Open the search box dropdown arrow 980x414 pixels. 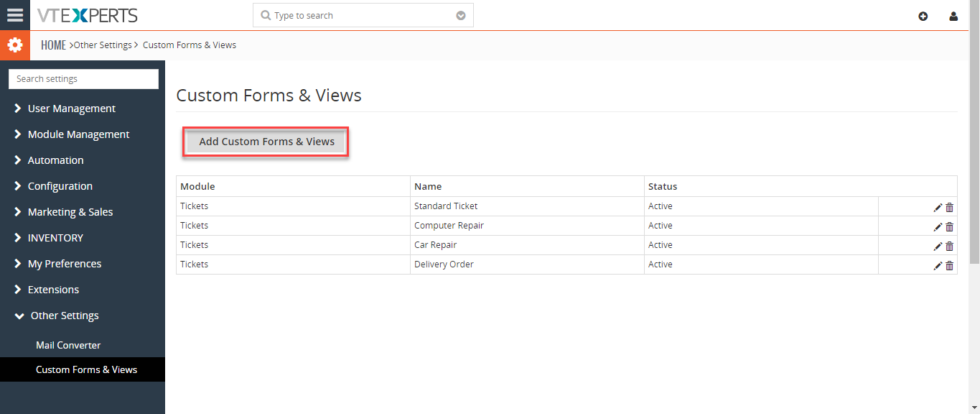(461, 16)
